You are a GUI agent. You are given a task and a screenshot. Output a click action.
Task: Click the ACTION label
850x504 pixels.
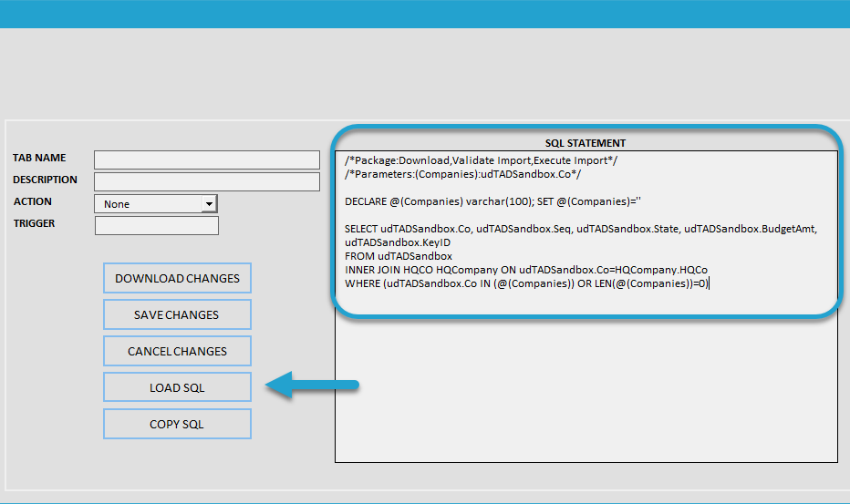pos(33,201)
